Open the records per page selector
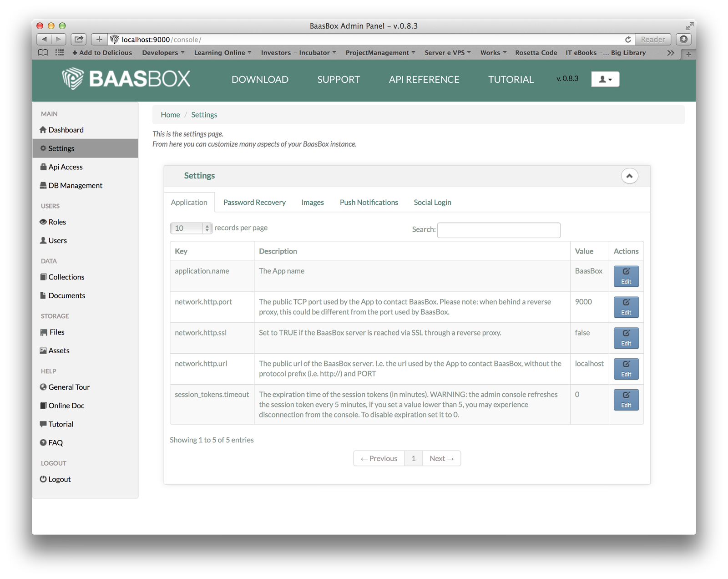 pyautogui.click(x=191, y=228)
